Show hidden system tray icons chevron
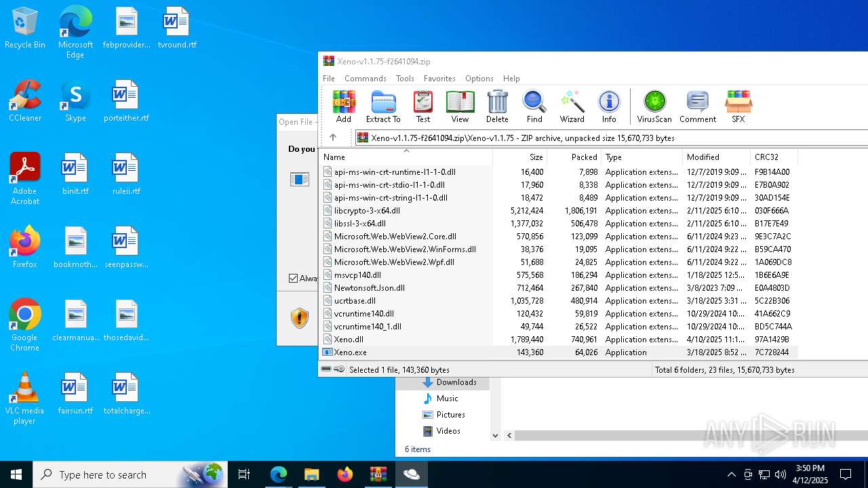The height and width of the screenshot is (488, 868). [x=731, y=474]
